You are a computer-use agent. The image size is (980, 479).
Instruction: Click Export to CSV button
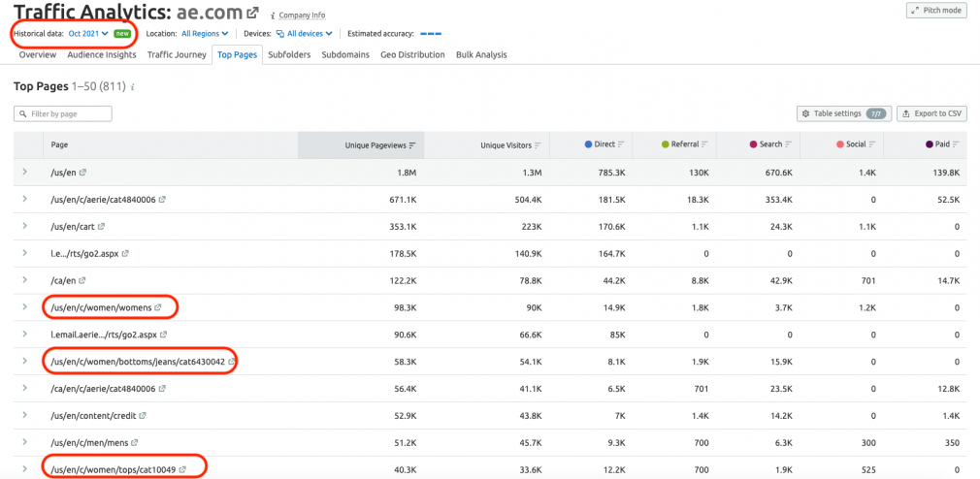coord(931,113)
